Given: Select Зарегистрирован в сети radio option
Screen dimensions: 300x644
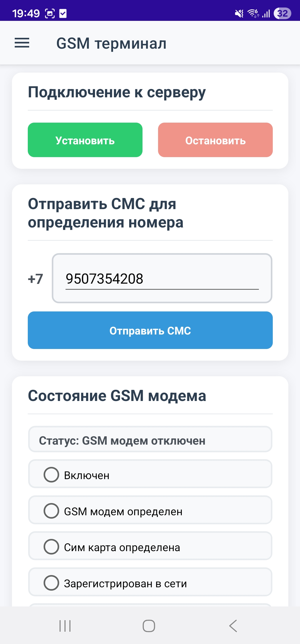Looking at the screenshot, I should tap(150, 582).
